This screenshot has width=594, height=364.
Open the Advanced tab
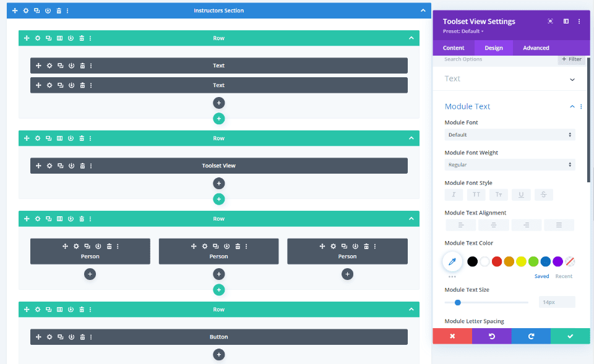tap(536, 48)
